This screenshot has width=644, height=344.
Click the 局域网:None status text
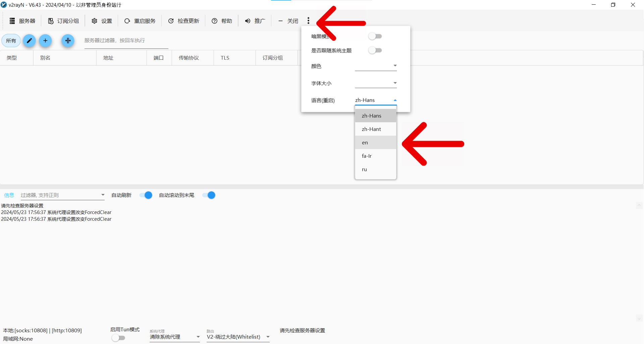coord(18,339)
